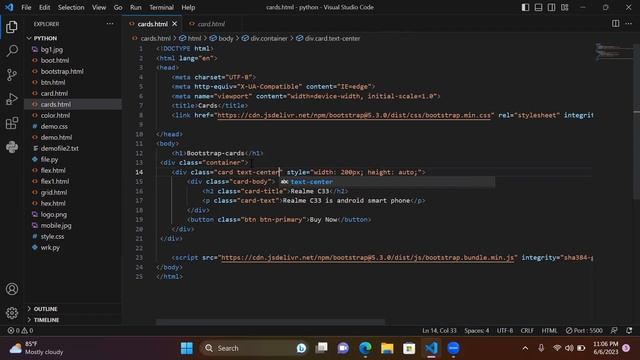Open the View menu
The image size is (640, 360).
pyautogui.click(x=99, y=7)
